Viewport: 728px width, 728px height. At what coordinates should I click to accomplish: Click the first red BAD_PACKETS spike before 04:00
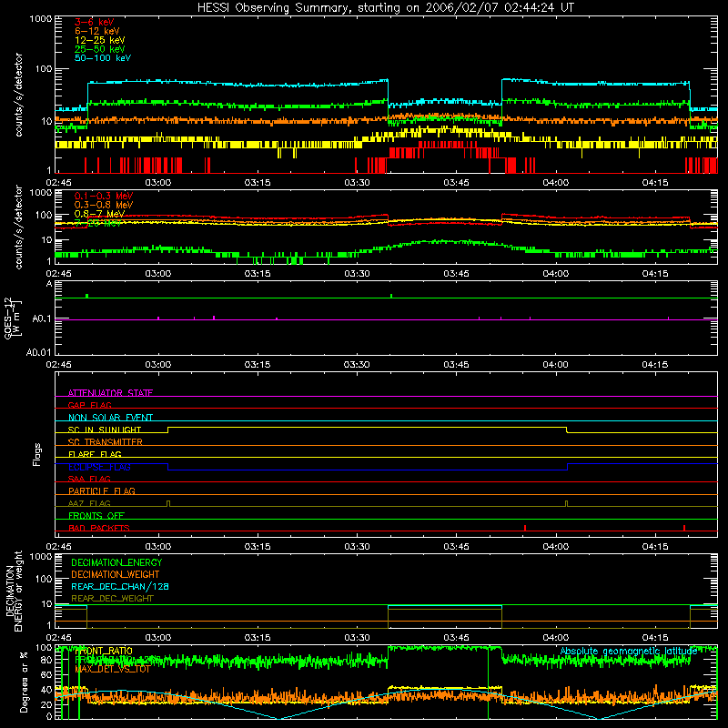(x=525, y=528)
